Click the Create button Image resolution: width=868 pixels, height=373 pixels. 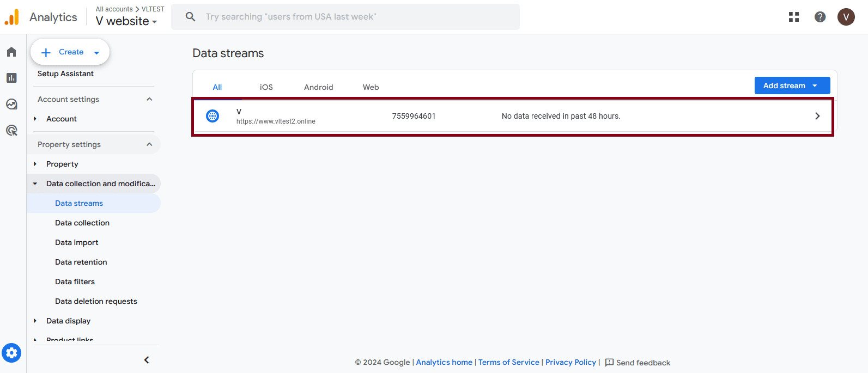pos(70,52)
